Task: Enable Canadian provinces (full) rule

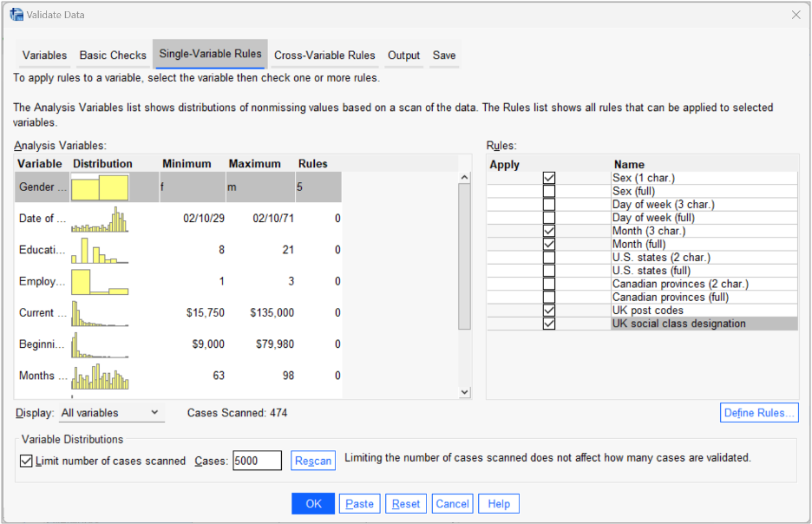Action: point(549,298)
